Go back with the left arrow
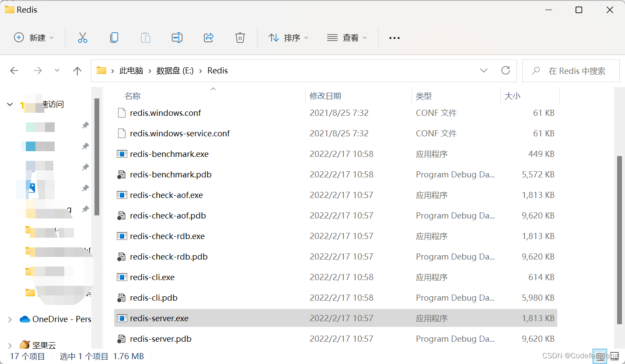 14,71
